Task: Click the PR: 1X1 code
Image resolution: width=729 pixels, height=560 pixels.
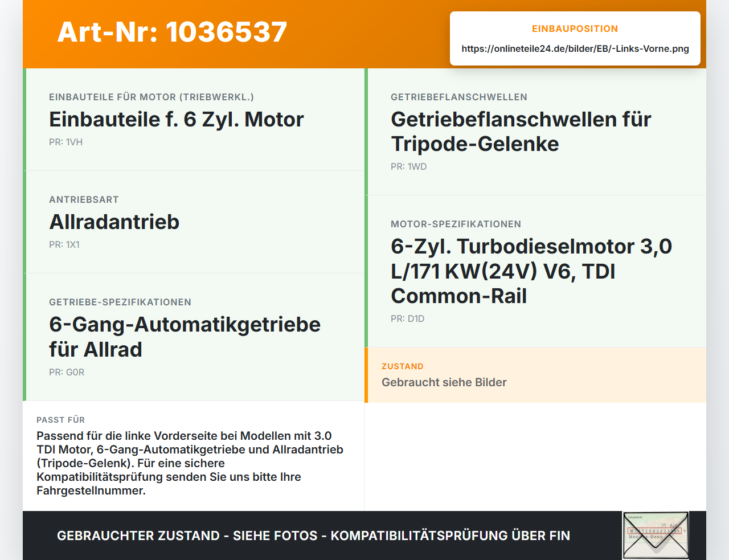Action: pos(64,244)
